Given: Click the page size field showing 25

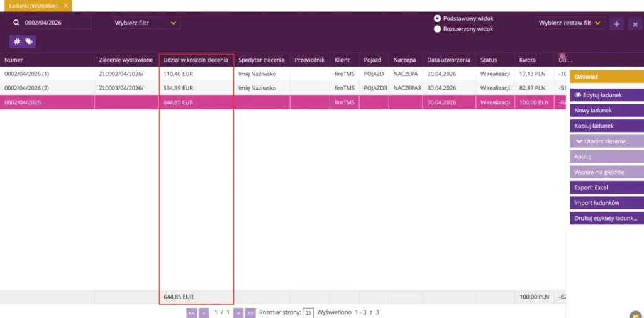Looking at the screenshot, I should click(308, 313).
